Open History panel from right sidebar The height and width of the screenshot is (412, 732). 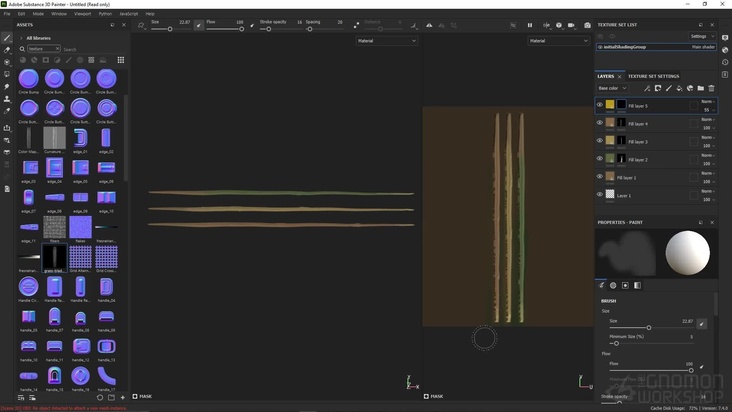pyautogui.click(x=725, y=62)
